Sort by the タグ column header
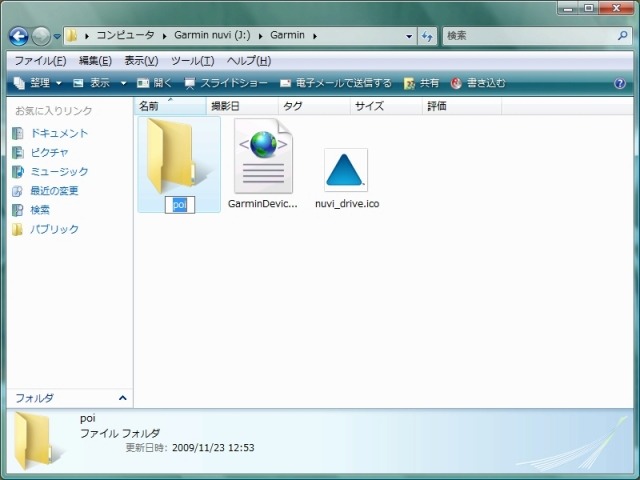 point(314,106)
